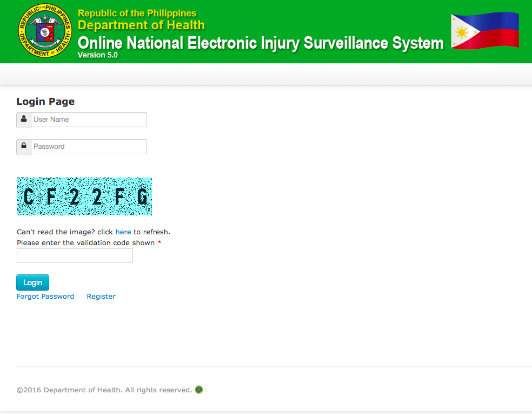Click the user silhouette icon beside User Name
Viewport: 532px width, 414px height.
pos(24,120)
